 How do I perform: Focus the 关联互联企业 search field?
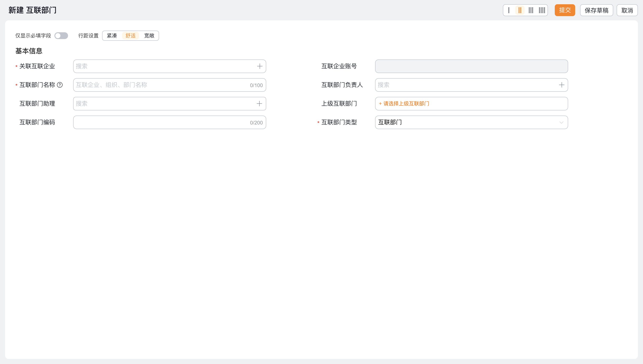click(169, 66)
